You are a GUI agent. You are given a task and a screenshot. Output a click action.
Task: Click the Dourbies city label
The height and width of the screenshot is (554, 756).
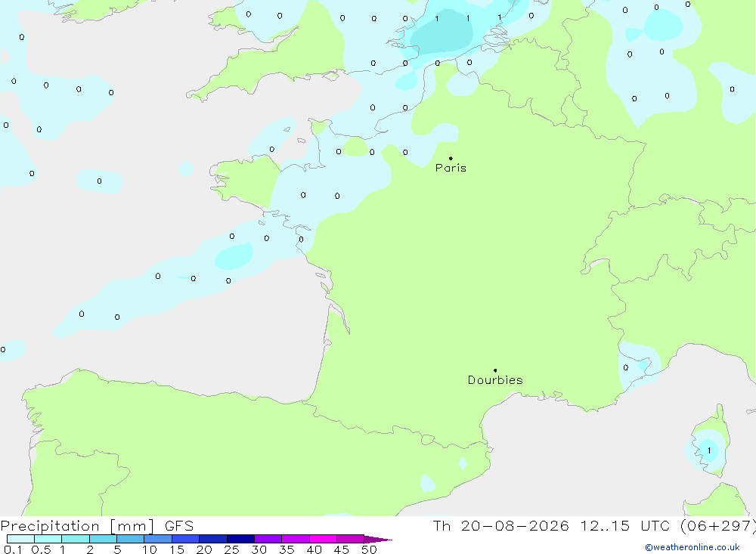(x=495, y=380)
